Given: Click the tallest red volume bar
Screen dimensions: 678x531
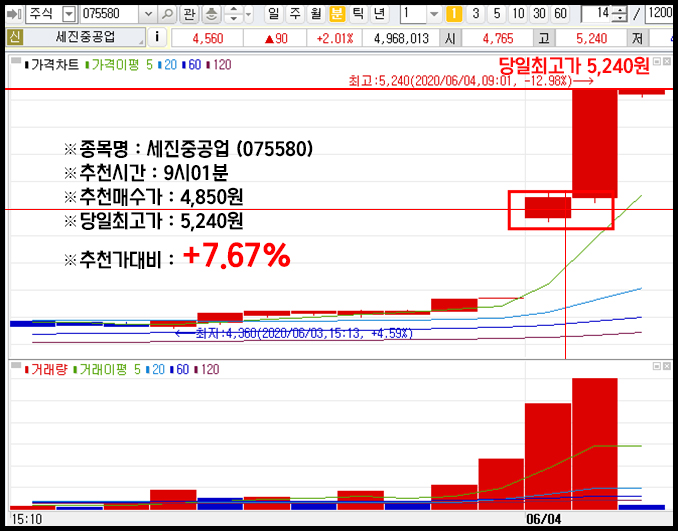Looking at the screenshot, I should [595, 444].
